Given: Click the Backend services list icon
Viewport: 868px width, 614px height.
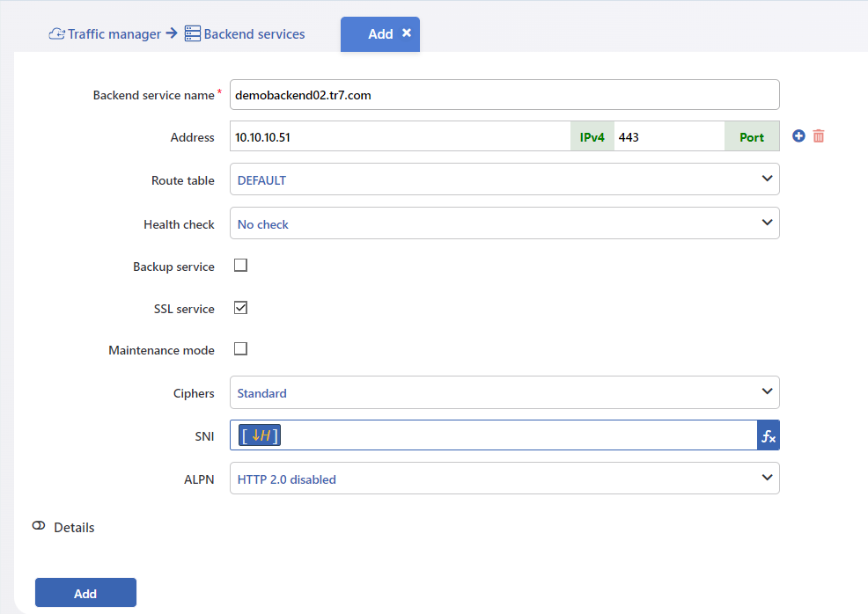Looking at the screenshot, I should click(x=192, y=33).
